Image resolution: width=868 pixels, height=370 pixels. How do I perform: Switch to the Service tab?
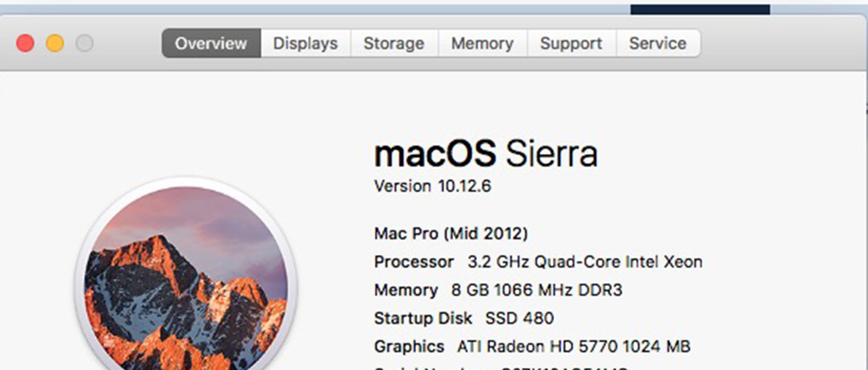tap(658, 43)
